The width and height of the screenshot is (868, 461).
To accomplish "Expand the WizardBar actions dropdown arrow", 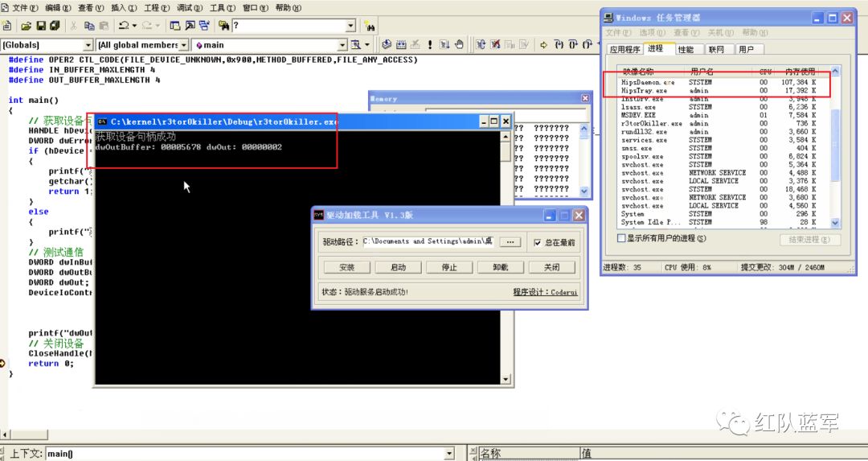I will tap(366, 44).
